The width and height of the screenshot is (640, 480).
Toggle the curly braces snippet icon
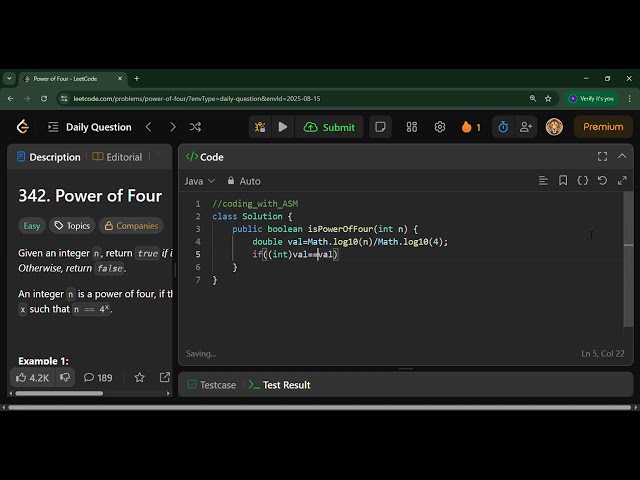[x=582, y=180]
